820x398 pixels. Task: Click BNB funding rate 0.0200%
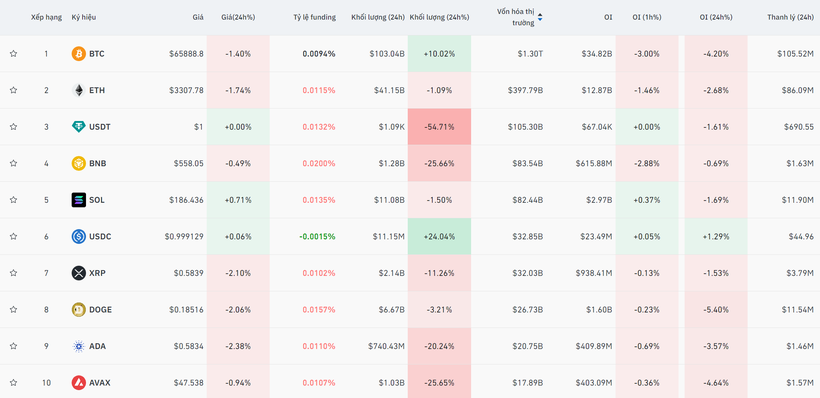click(318, 163)
